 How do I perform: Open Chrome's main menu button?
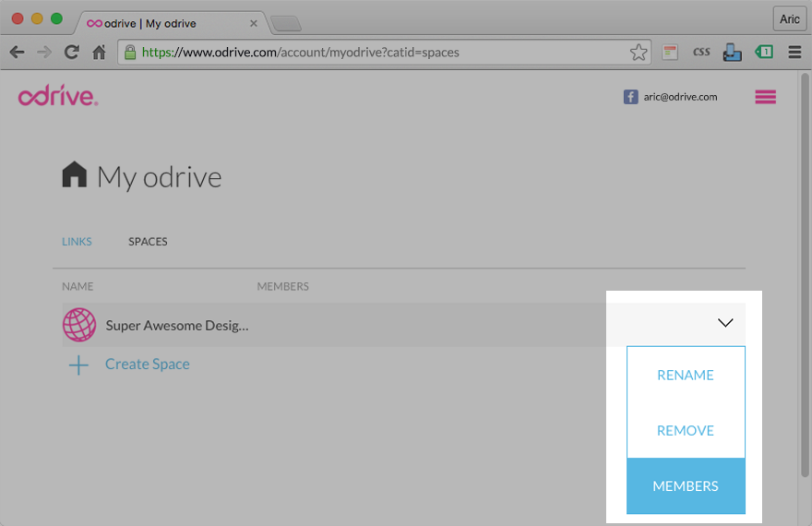794,53
